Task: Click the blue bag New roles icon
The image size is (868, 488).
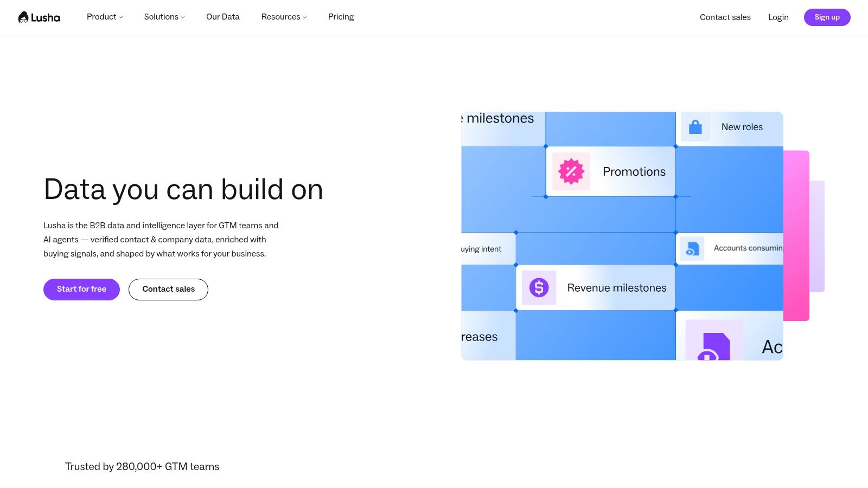Action: point(695,127)
